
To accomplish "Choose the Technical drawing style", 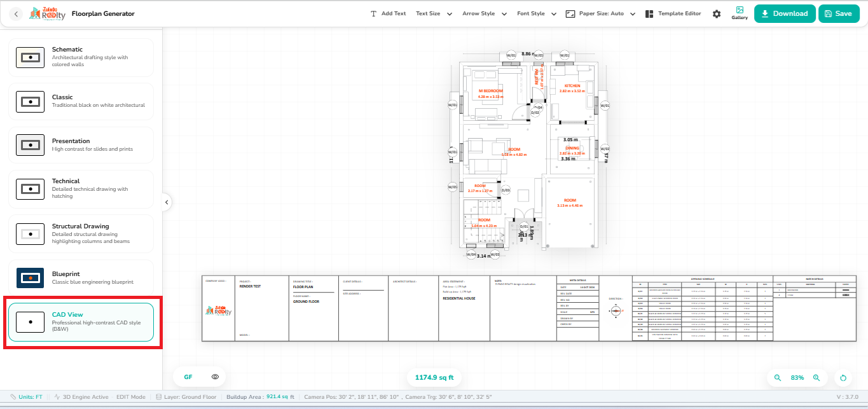I will (81, 188).
